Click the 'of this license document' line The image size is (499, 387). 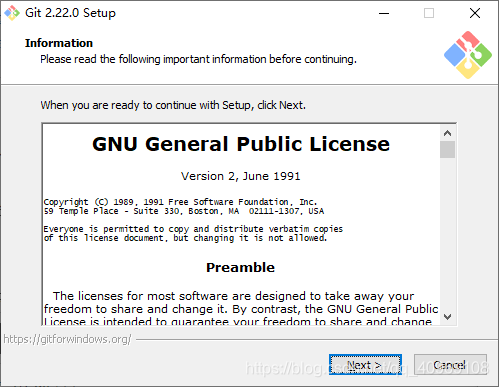click(x=185, y=238)
